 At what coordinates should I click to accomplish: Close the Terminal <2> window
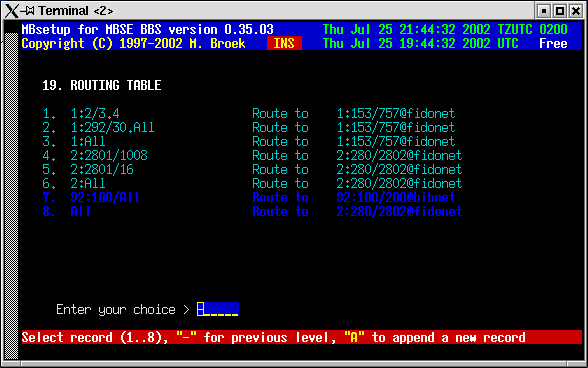pos(576,11)
